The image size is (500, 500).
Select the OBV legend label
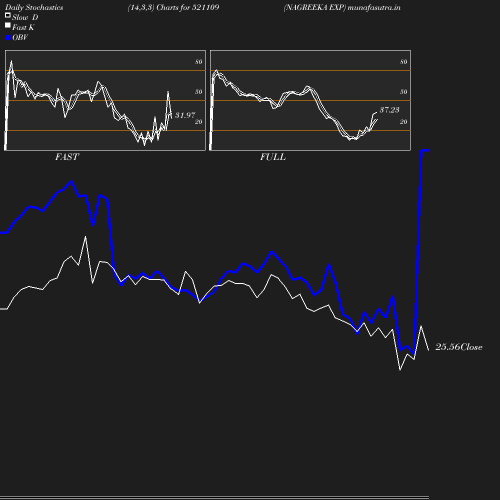coord(20,37)
